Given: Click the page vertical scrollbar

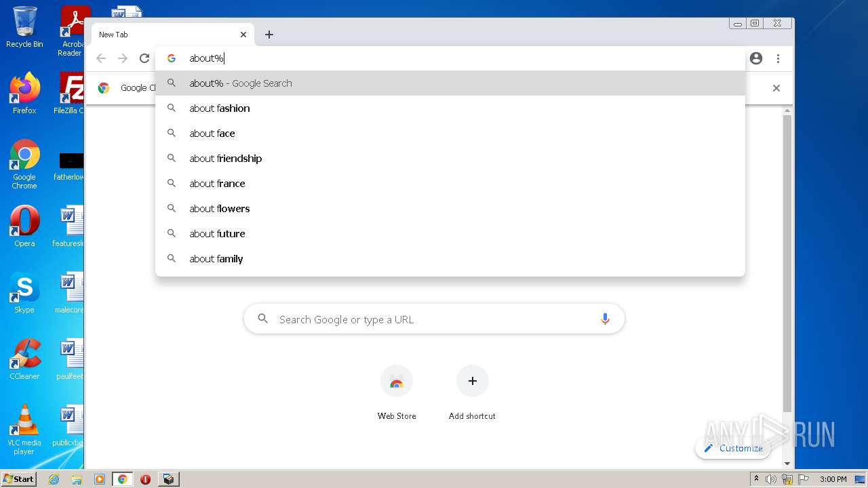Looking at the screenshot, I should (787, 264).
